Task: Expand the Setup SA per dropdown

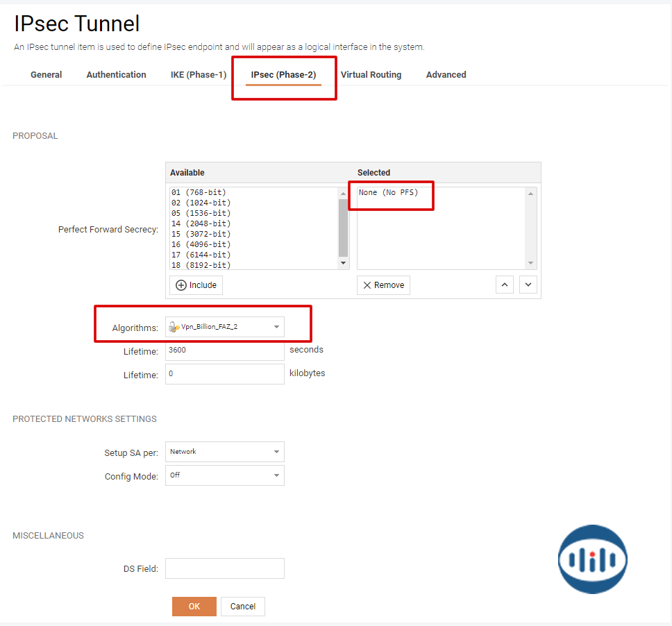Action: click(x=225, y=452)
